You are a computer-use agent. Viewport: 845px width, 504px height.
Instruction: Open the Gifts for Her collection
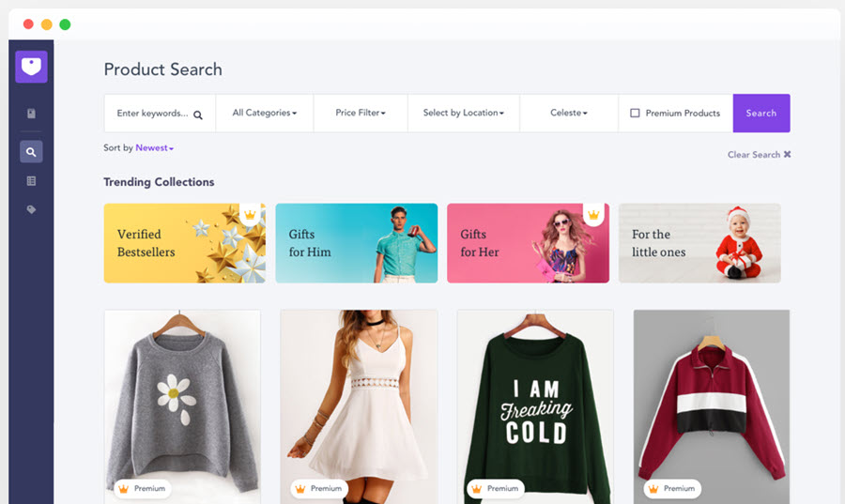528,243
